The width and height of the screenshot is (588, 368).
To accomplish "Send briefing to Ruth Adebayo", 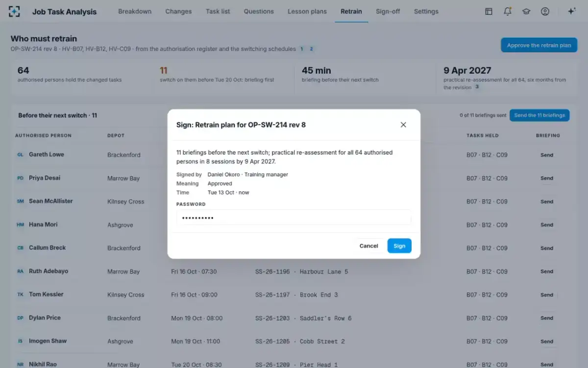I will point(547,271).
